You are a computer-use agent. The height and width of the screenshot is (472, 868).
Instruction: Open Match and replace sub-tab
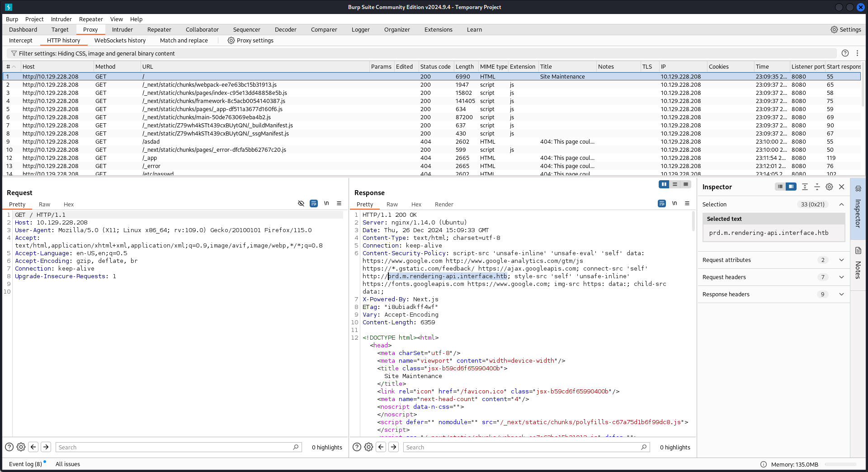tap(184, 40)
